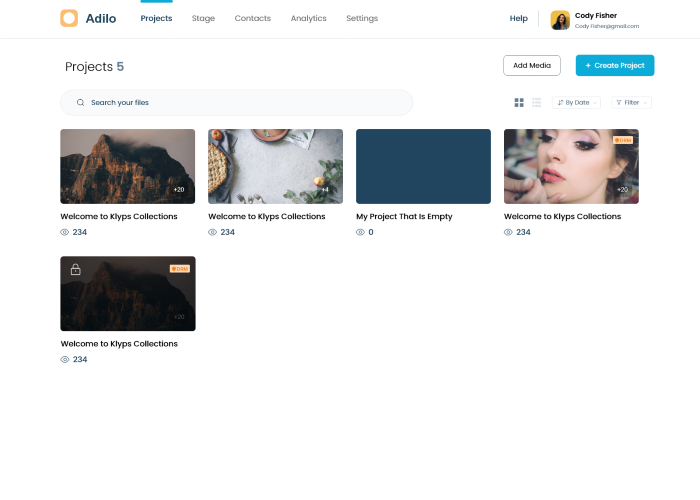The height and width of the screenshot is (500, 700).
Task: Open the Stage tab
Action: click(x=203, y=18)
